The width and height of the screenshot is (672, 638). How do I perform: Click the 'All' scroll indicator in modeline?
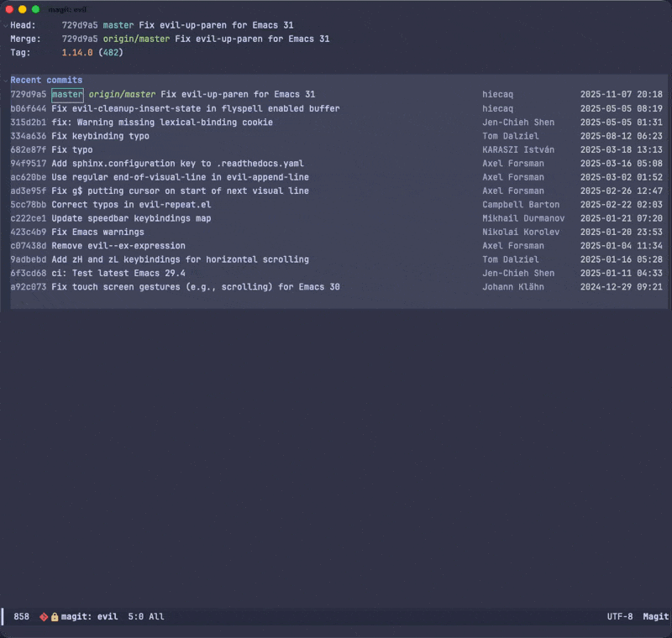click(156, 616)
